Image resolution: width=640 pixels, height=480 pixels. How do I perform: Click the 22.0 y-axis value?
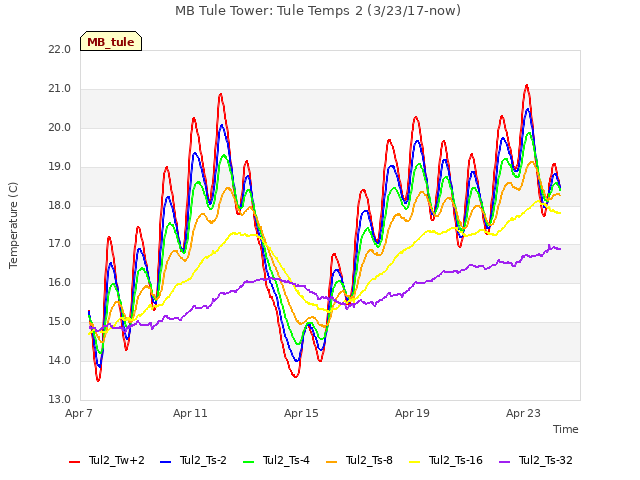tap(60, 50)
